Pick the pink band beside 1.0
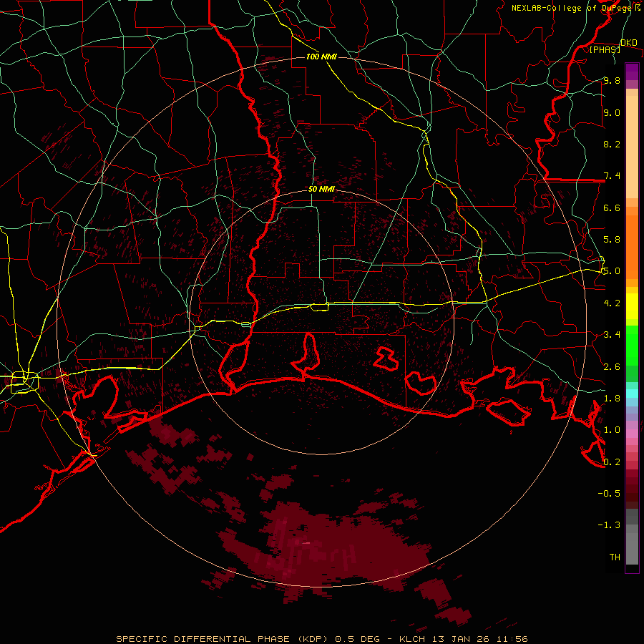 tap(632, 433)
